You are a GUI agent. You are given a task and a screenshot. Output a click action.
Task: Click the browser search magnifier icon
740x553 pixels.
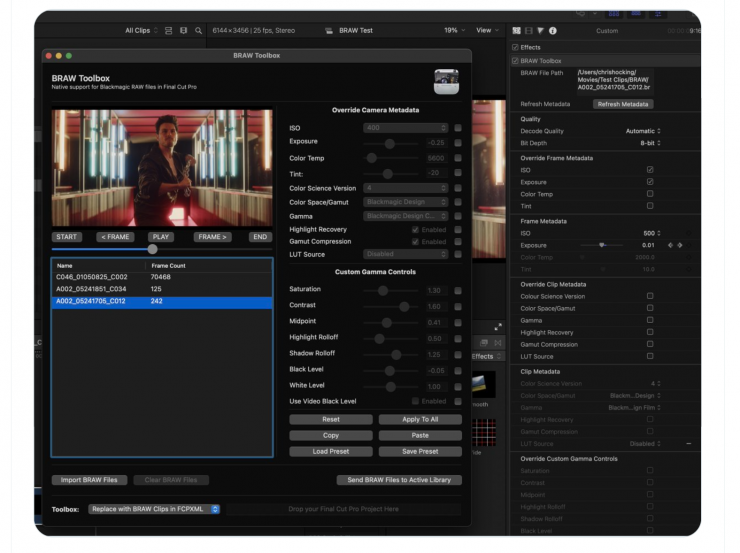198,31
